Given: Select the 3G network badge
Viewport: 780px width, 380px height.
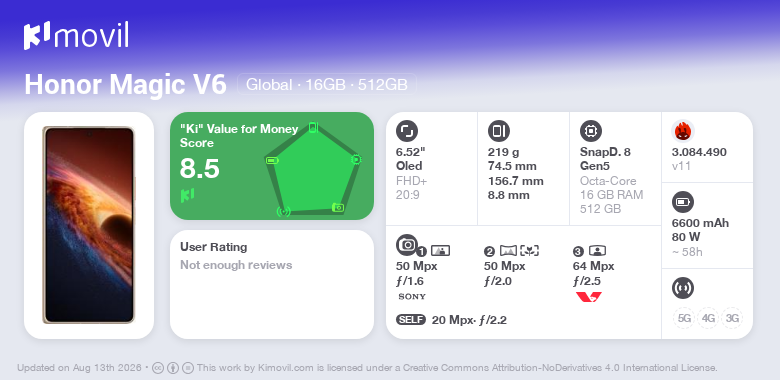Looking at the screenshot, I should pos(732,318).
